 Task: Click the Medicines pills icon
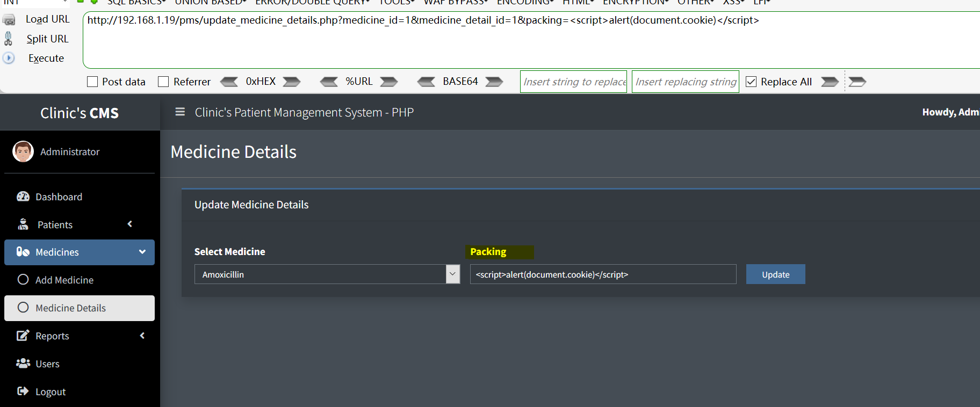click(23, 252)
